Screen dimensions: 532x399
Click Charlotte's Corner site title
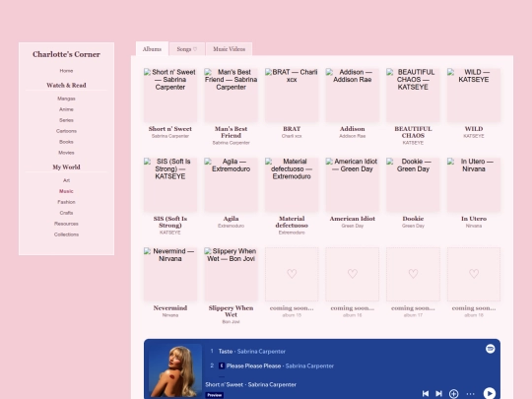click(x=66, y=54)
